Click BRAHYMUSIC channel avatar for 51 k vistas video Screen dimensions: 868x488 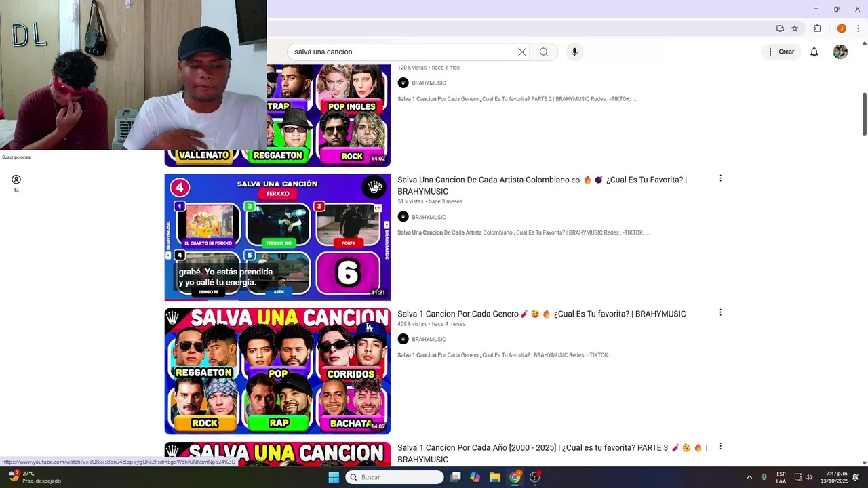point(403,217)
